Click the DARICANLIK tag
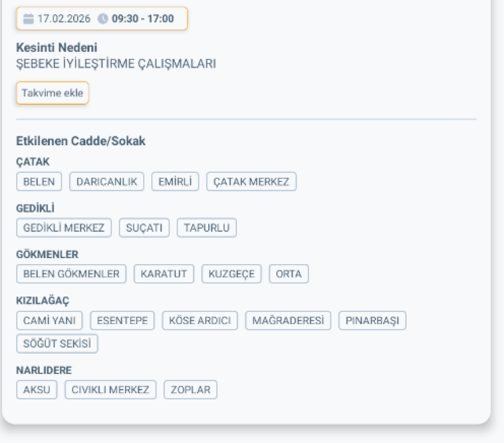 point(107,182)
